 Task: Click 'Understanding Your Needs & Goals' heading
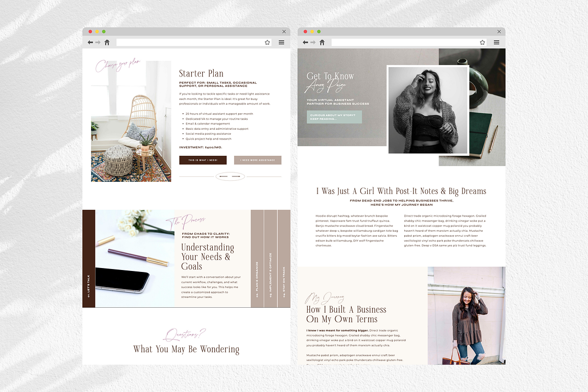208,257
